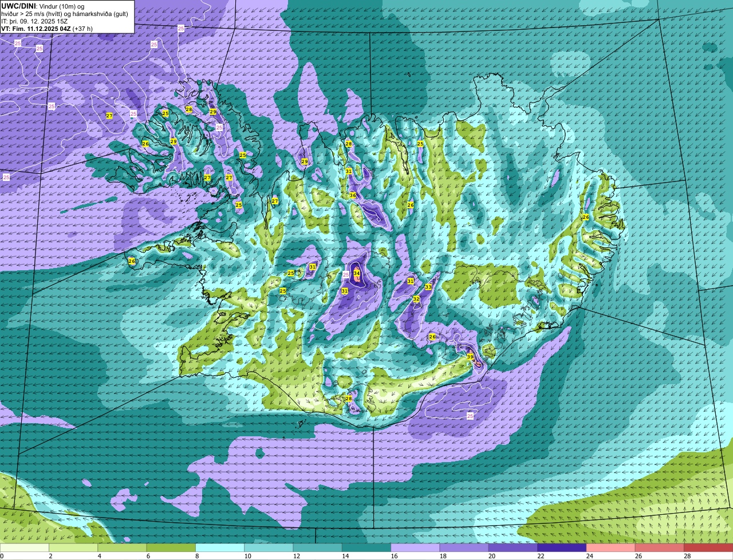Click the red legend swatch above 28
Image resolution: width=733 pixels, height=560 pixels.
point(708,547)
